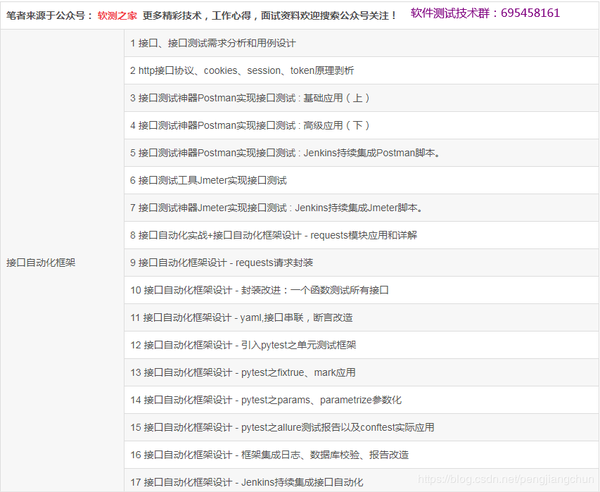Select row 8 requests模块应用和详解

coord(362,235)
